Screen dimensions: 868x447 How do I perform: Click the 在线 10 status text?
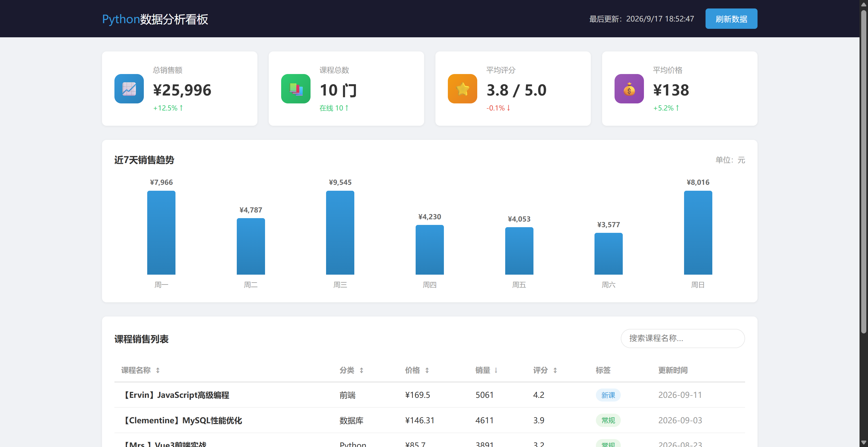coord(334,108)
